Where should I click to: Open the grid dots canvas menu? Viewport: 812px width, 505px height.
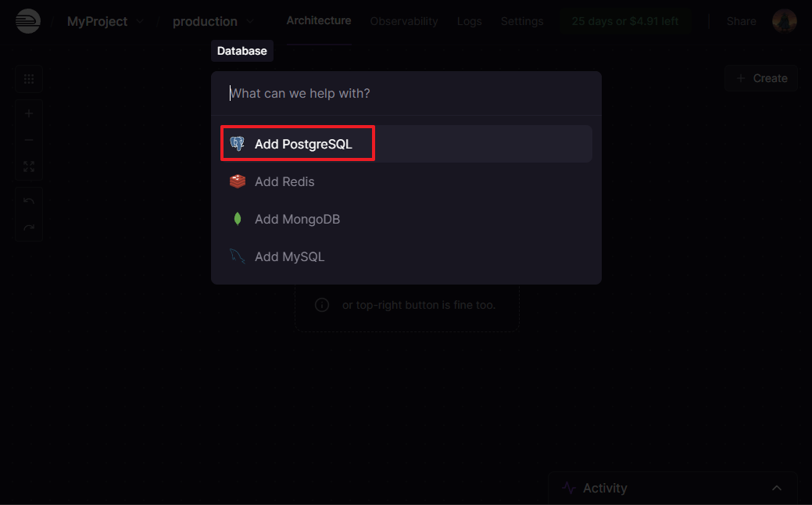coord(29,79)
